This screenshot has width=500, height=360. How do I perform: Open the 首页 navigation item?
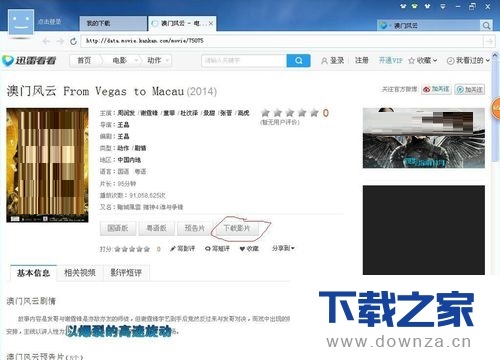point(84,60)
